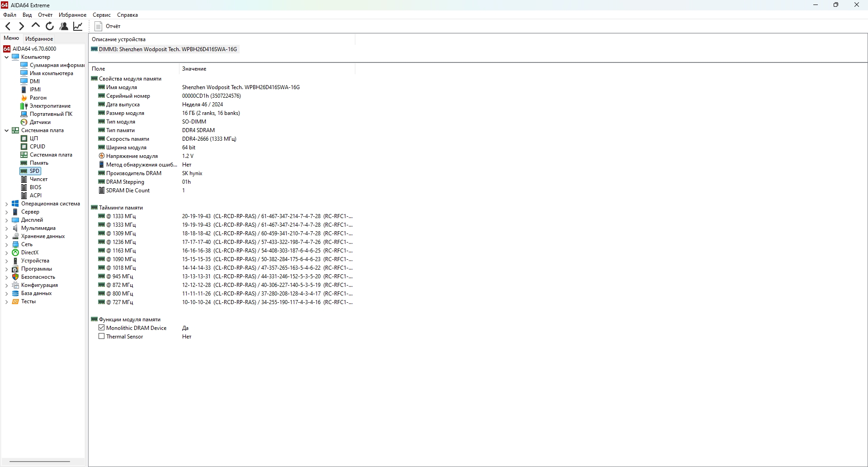
Task: Expand the Сеть tree node
Action: tap(6, 244)
